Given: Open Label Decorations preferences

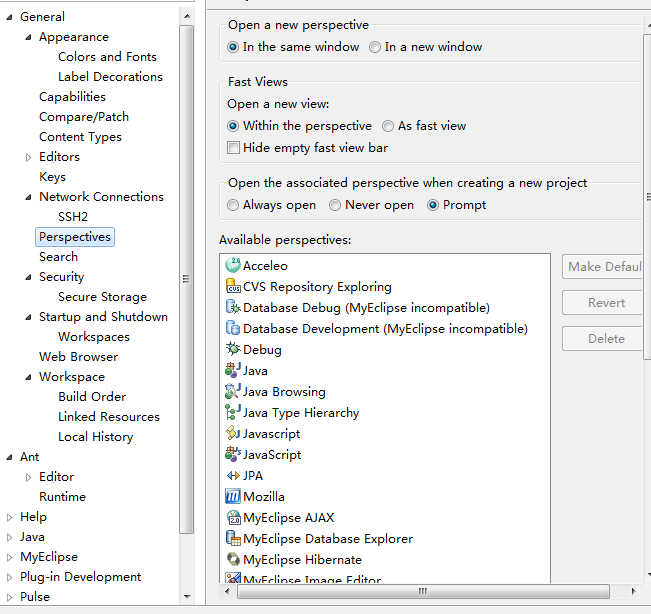Looking at the screenshot, I should [x=110, y=76].
